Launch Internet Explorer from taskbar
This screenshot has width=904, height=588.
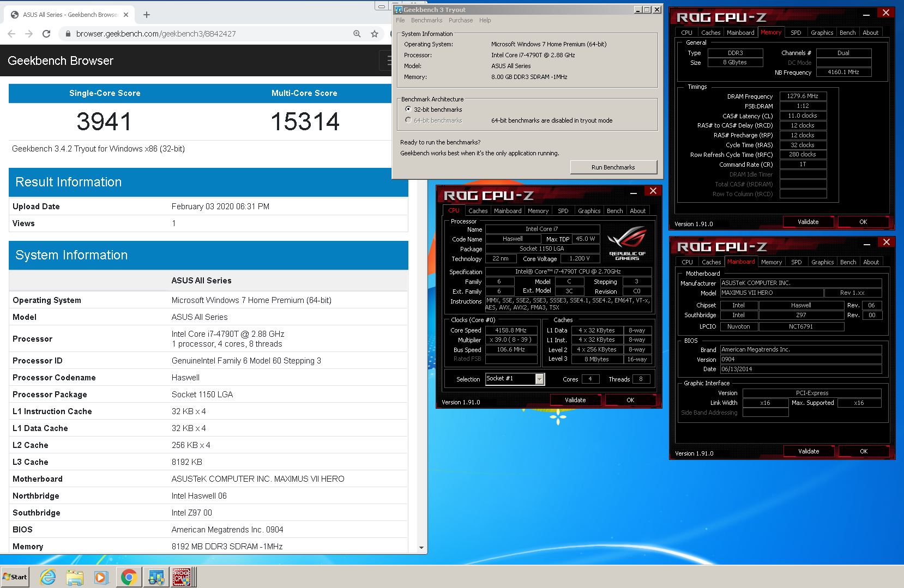[48, 577]
